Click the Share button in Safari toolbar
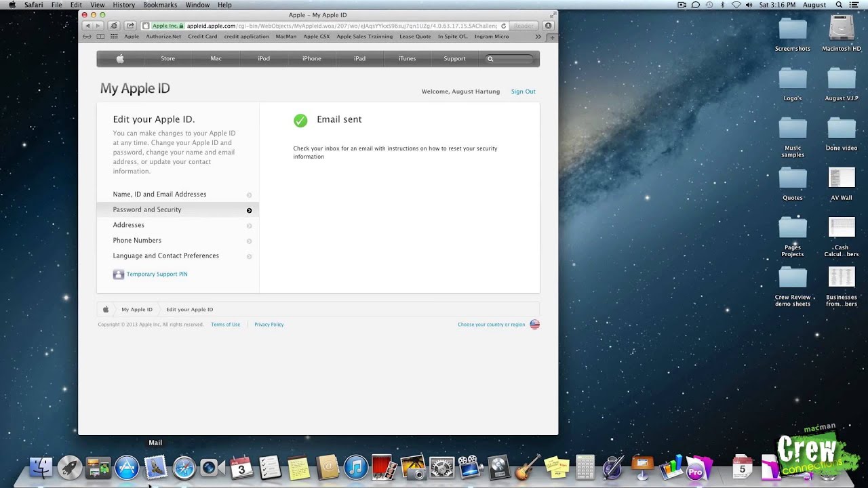The image size is (868, 488). click(x=130, y=26)
